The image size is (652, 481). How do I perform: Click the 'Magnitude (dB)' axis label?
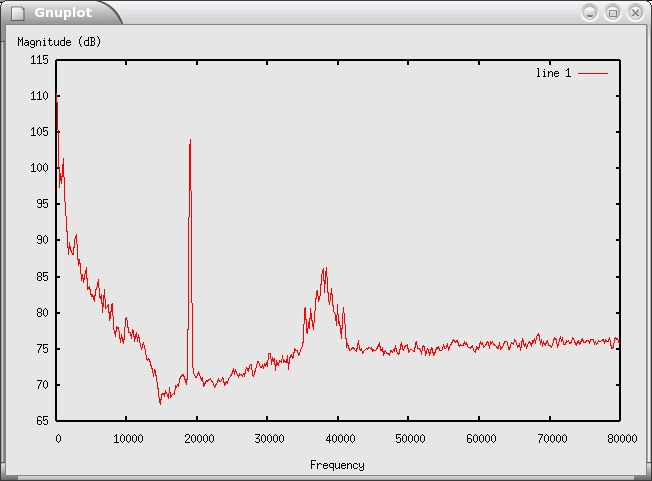[59, 42]
